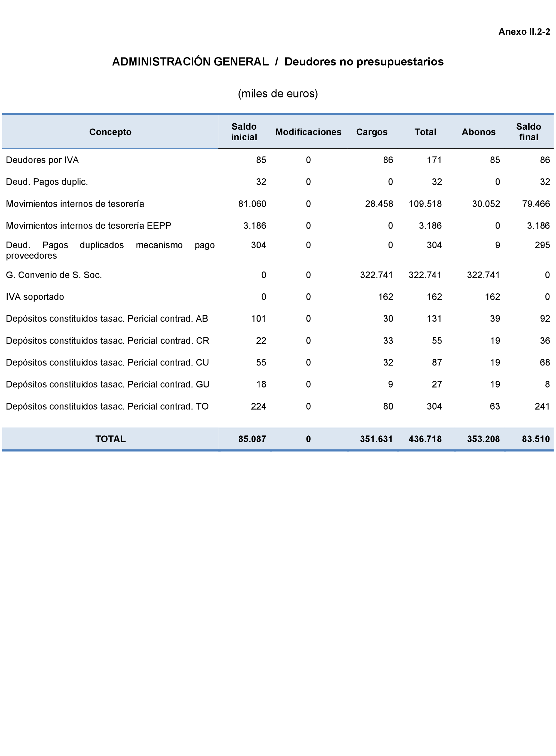Click the value 28.458 in Cargos
Image resolution: width=556 pixels, height=756 pixels.
[x=379, y=204]
